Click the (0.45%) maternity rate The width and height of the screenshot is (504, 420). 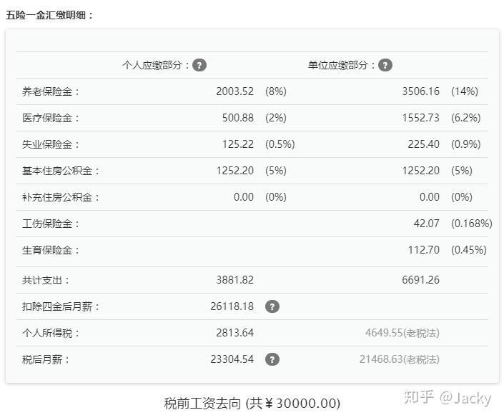pyautogui.click(x=469, y=250)
